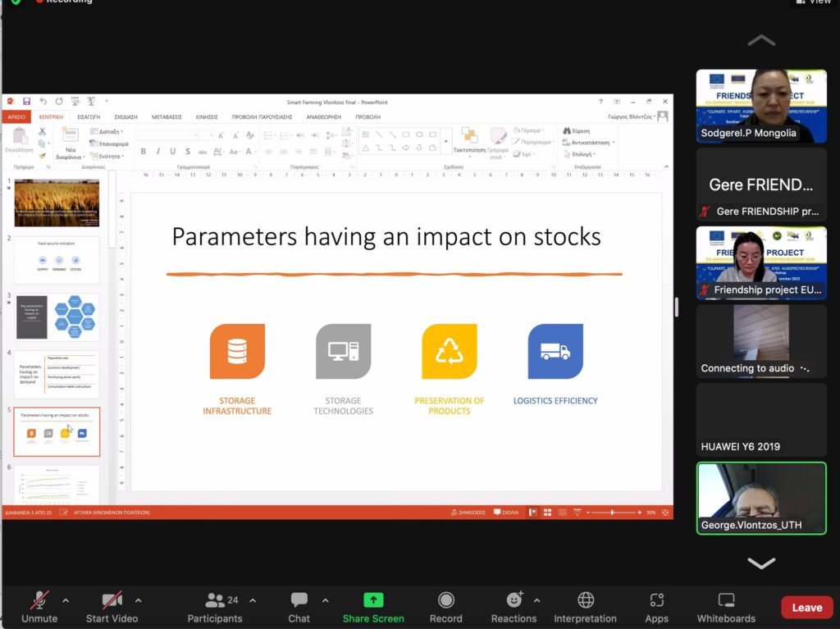Open the Zoom Apps panel
The height and width of the screenshot is (629, 840).
click(x=656, y=607)
